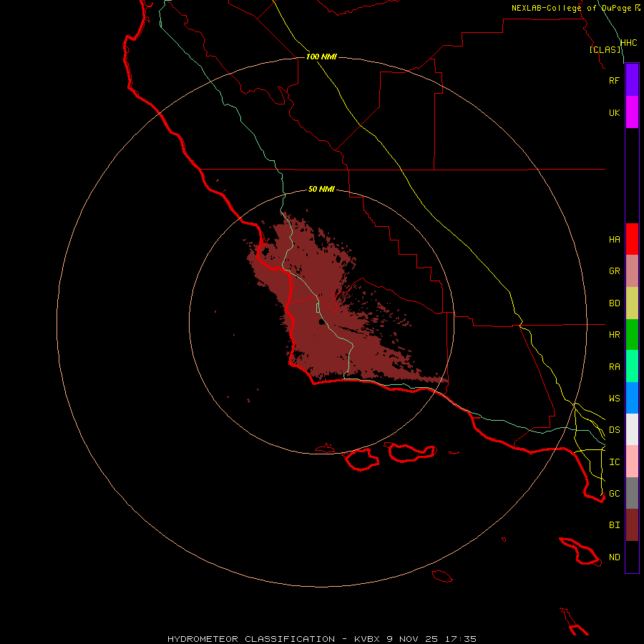644x644 pixels.
Task: Select the IC light pink legend swatch
Action: click(x=632, y=462)
